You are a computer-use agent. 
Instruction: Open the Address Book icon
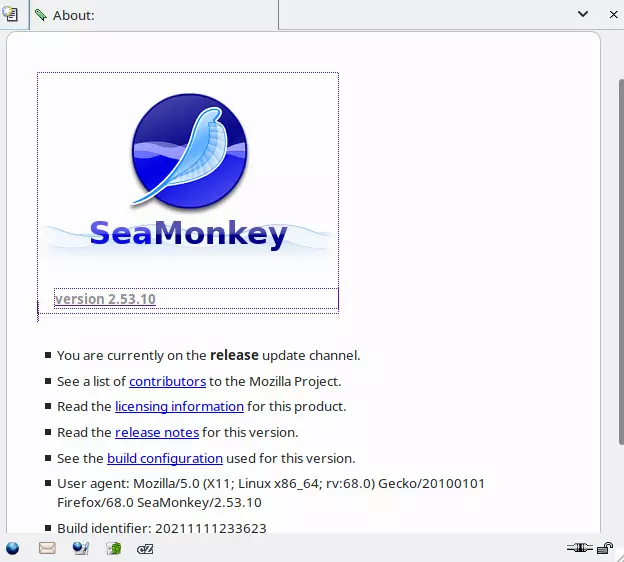[x=114, y=548]
